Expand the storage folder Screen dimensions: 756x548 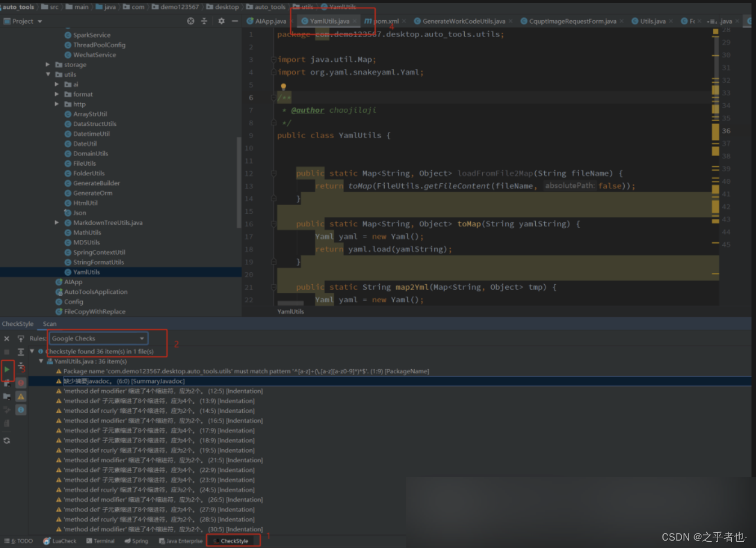click(x=48, y=65)
